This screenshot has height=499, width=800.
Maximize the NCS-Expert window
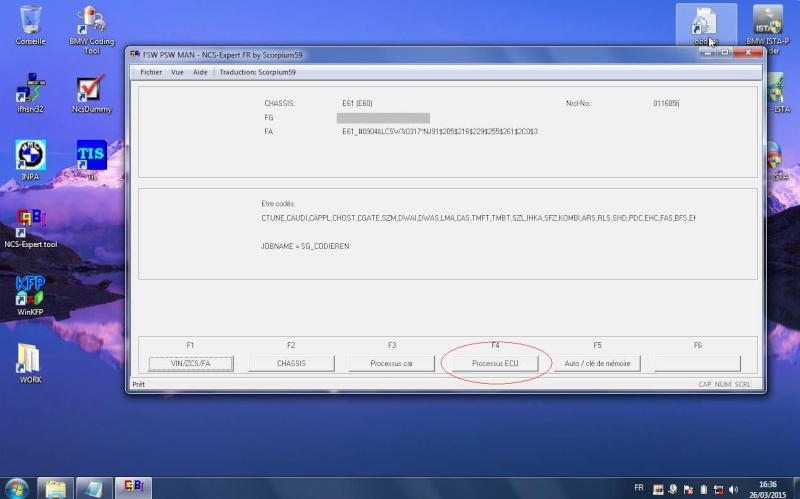(x=724, y=53)
